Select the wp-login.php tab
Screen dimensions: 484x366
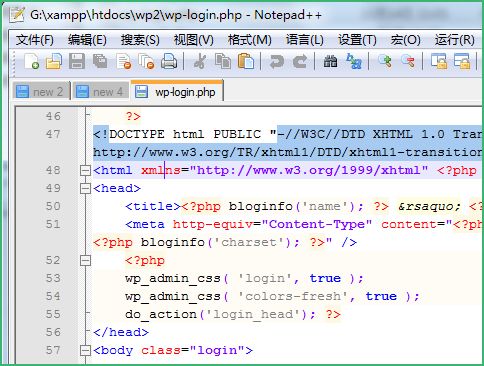[x=177, y=91]
